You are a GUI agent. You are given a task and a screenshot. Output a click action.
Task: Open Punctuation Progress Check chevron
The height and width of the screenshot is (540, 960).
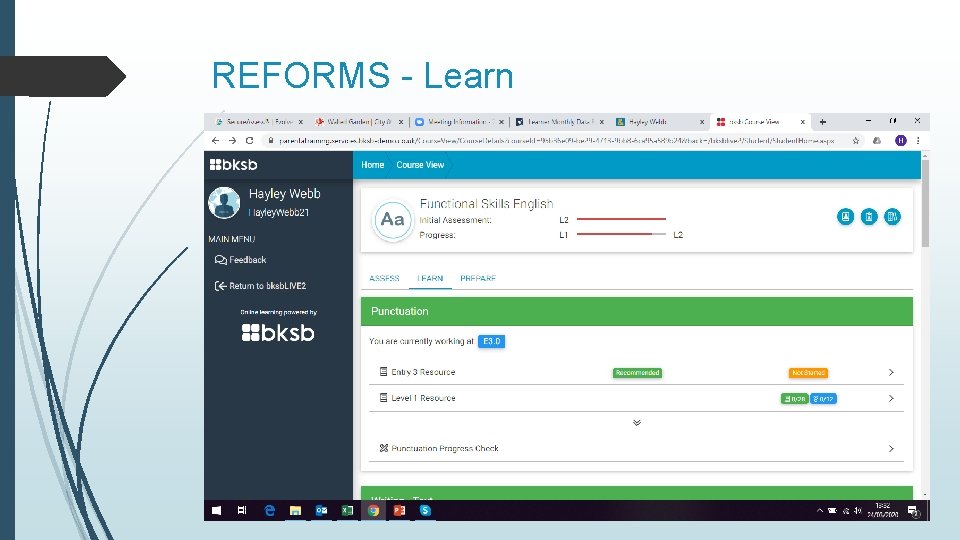click(x=891, y=449)
